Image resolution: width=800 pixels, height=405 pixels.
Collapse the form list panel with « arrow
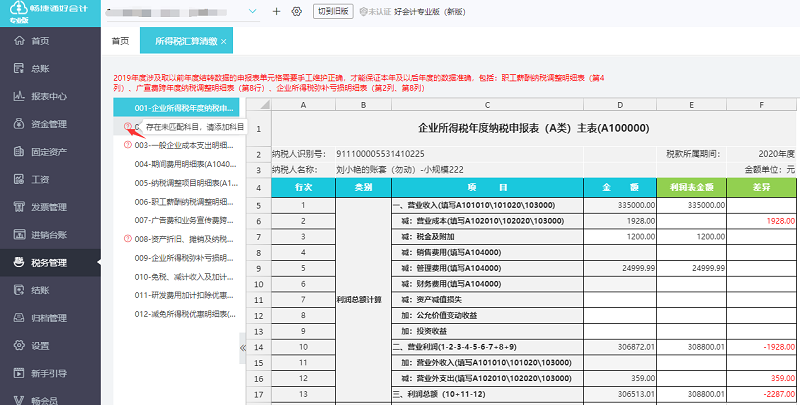click(242, 347)
